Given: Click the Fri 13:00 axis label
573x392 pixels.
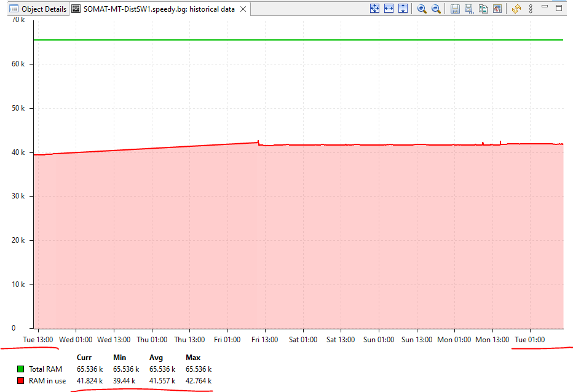Looking at the screenshot, I should coord(264,340).
